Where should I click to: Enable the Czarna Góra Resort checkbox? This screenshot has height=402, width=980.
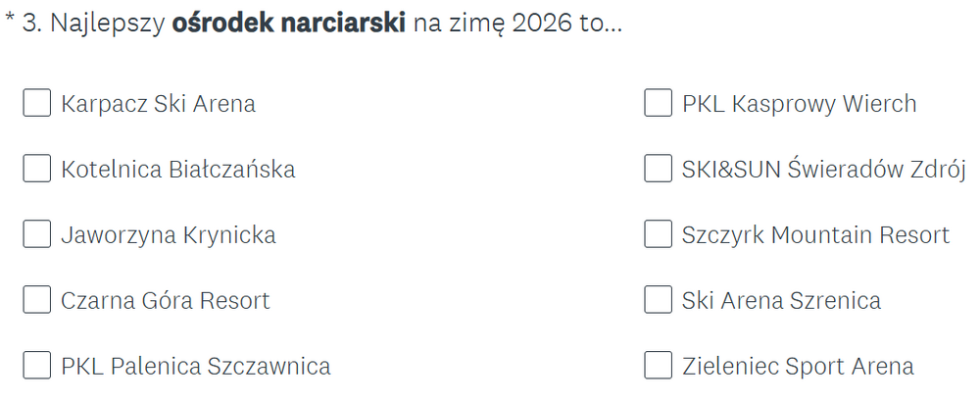coord(37,300)
